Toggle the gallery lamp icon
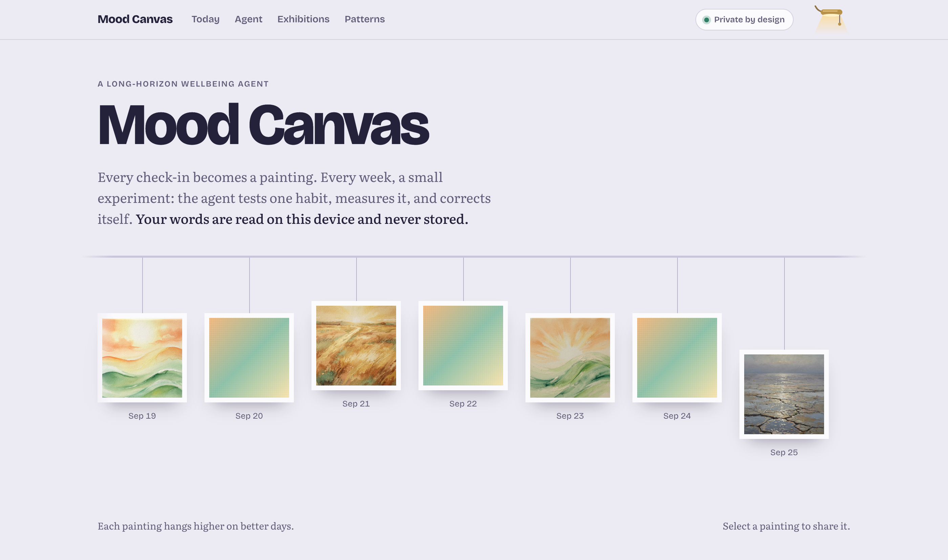The image size is (948, 560). (x=831, y=19)
